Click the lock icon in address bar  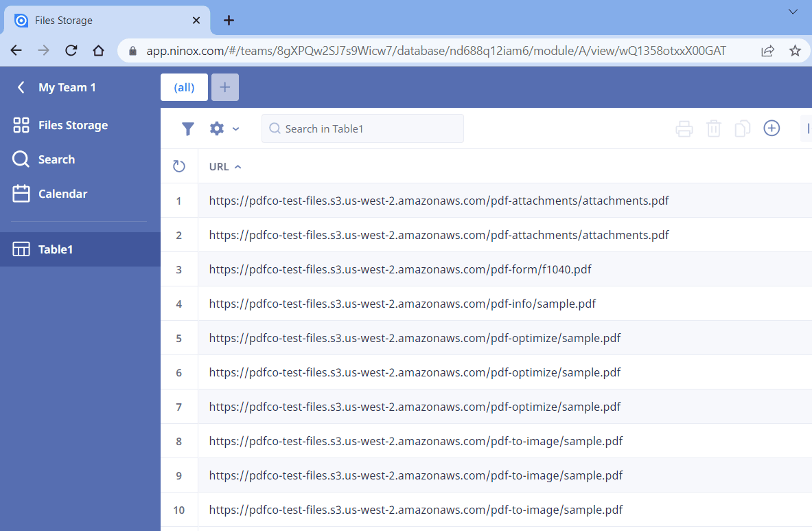pyautogui.click(x=132, y=51)
